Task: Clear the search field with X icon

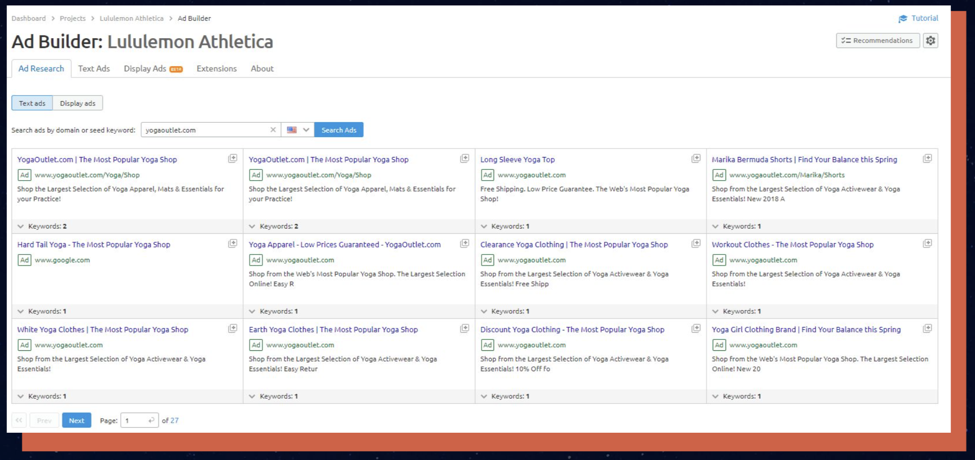Action: 272,130
